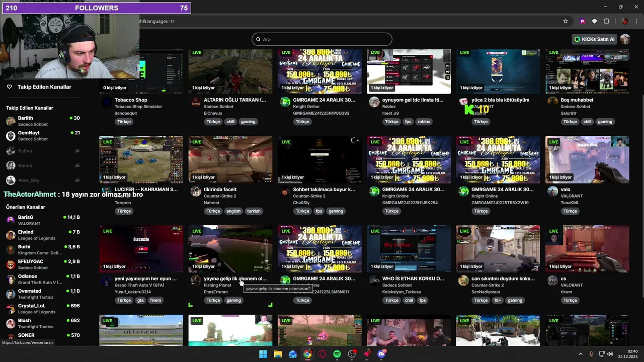This screenshot has height=362, width=644.
Task: Open Overrated channel in sidebar
Action: pos(43,294)
